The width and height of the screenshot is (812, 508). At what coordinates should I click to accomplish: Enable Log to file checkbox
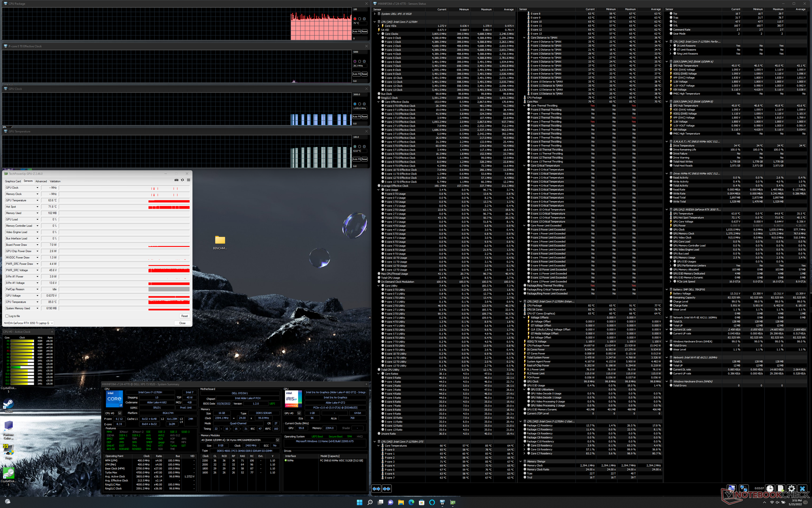pyautogui.click(x=7, y=316)
